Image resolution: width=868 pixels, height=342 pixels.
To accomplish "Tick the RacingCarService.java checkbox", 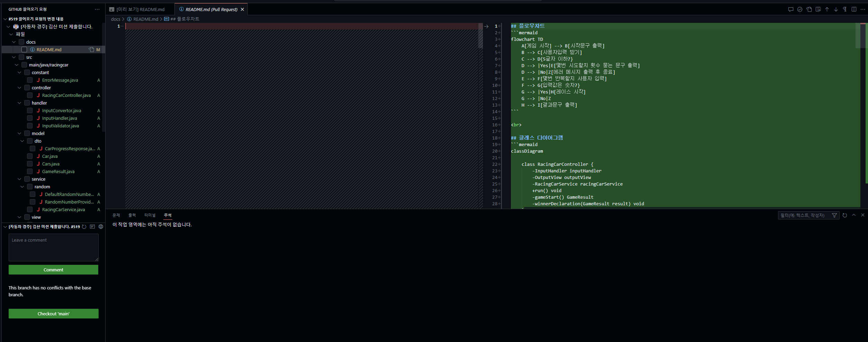I will pyautogui.click(x=30, y=209).
